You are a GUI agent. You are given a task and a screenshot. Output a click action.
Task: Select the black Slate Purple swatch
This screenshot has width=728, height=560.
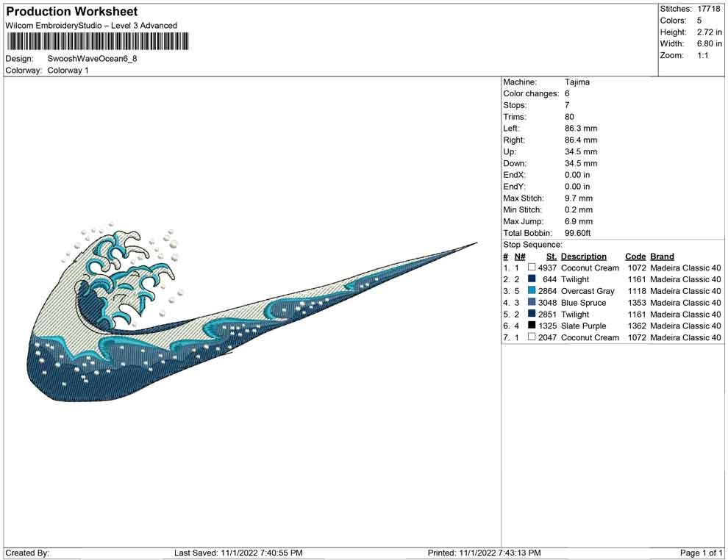point(532,326)
